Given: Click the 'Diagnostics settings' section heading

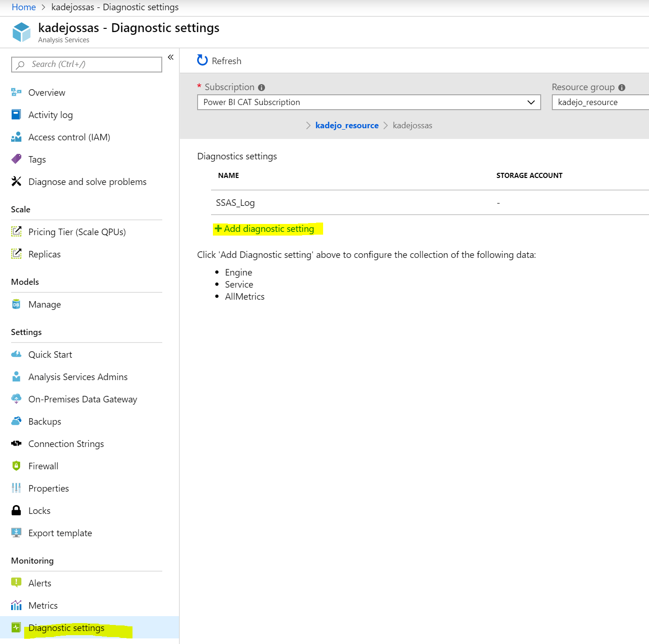Looking at the screenshot, I should click(237, 157).
